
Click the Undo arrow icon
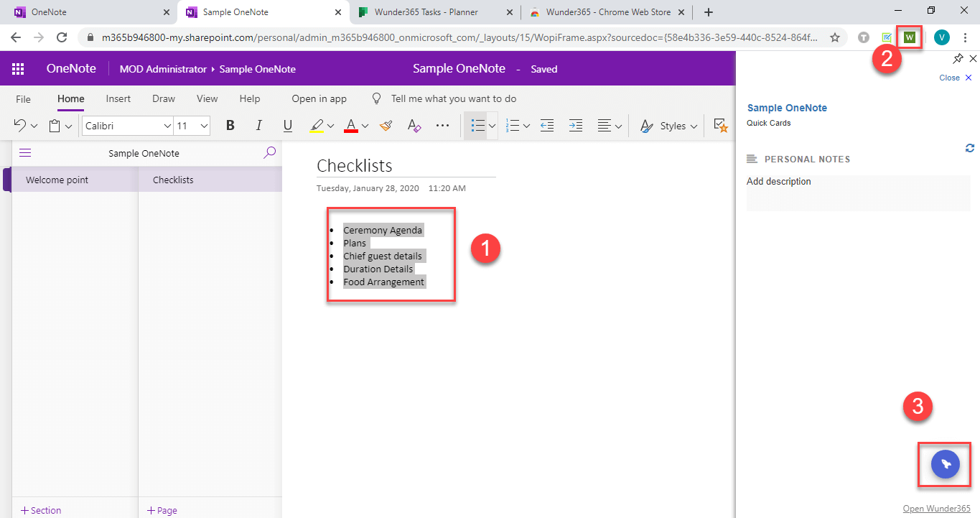coord(20,126)
